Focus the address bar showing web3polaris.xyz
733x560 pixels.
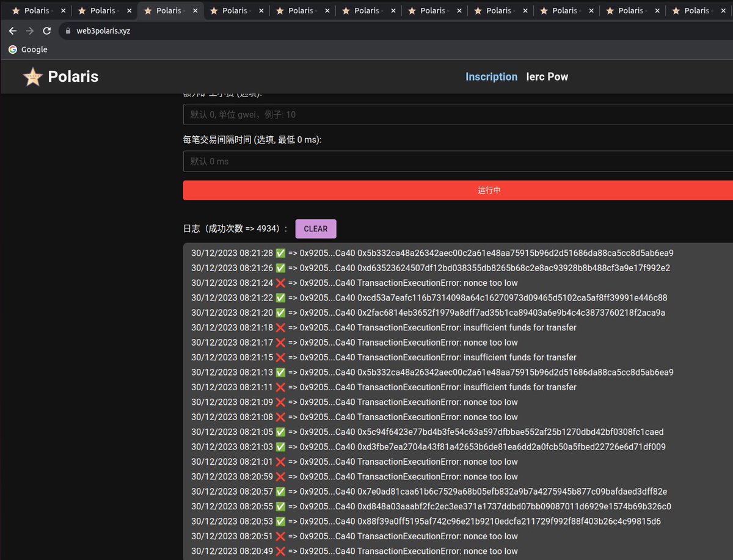coord(397,31)
